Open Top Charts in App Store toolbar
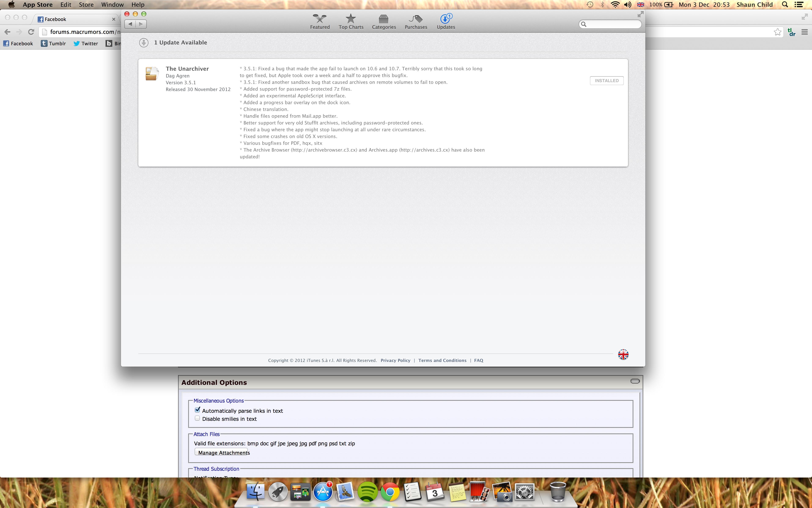812x508 pixels. pyautogui.click(x=351, y=22)
